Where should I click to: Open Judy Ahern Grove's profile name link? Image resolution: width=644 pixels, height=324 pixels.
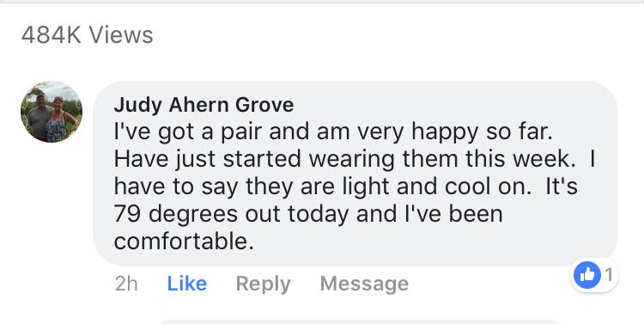[204, 105]
